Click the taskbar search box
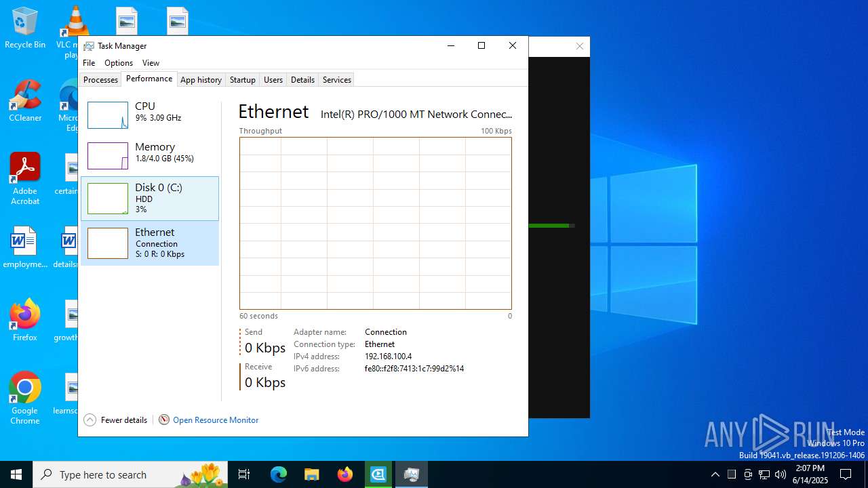This screenshot has height=488, width=868. (131, 474)
